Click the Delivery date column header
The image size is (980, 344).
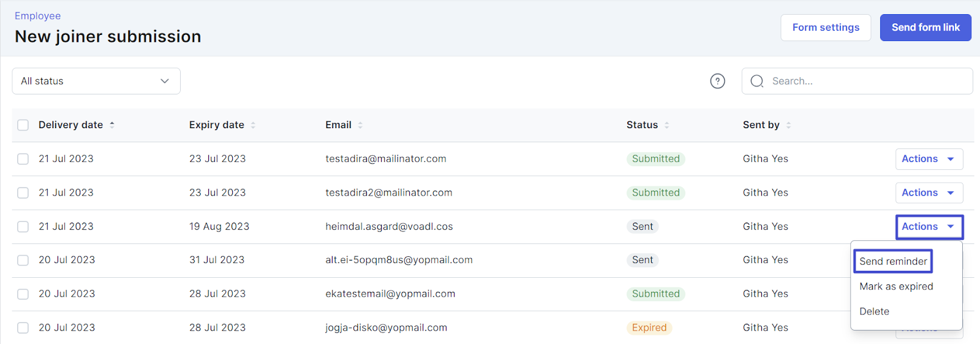70,125
